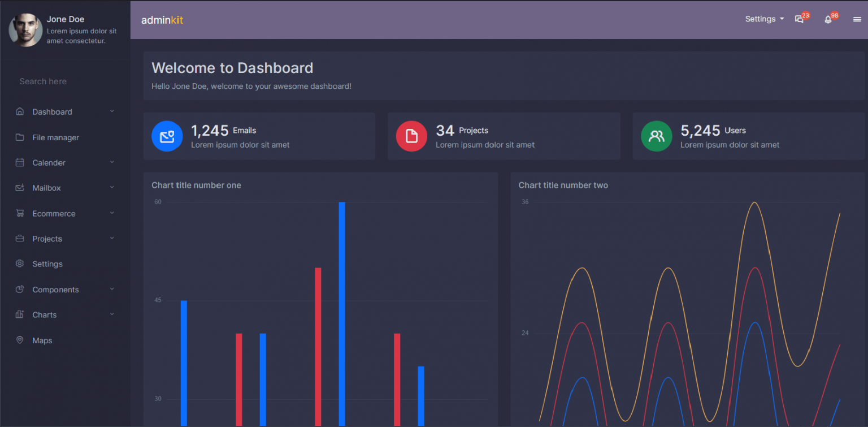Expand the Projects sidebar chevron

(111, 239)
